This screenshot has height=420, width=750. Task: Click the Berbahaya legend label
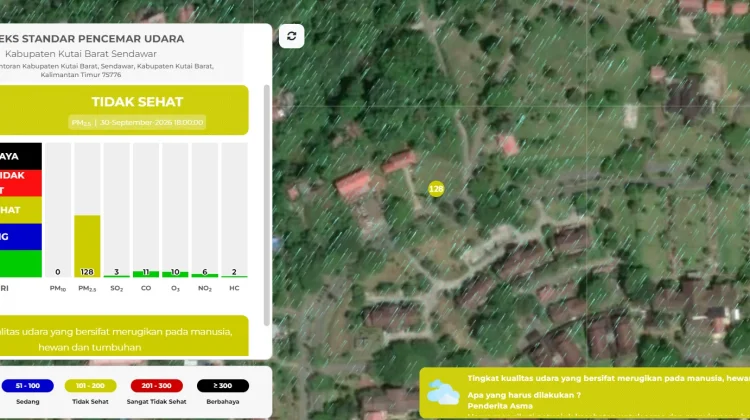(223, 402)
